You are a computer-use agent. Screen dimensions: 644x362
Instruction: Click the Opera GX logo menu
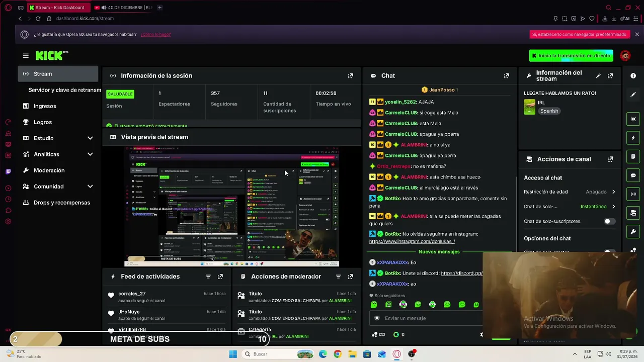click(x=8, y=8)
